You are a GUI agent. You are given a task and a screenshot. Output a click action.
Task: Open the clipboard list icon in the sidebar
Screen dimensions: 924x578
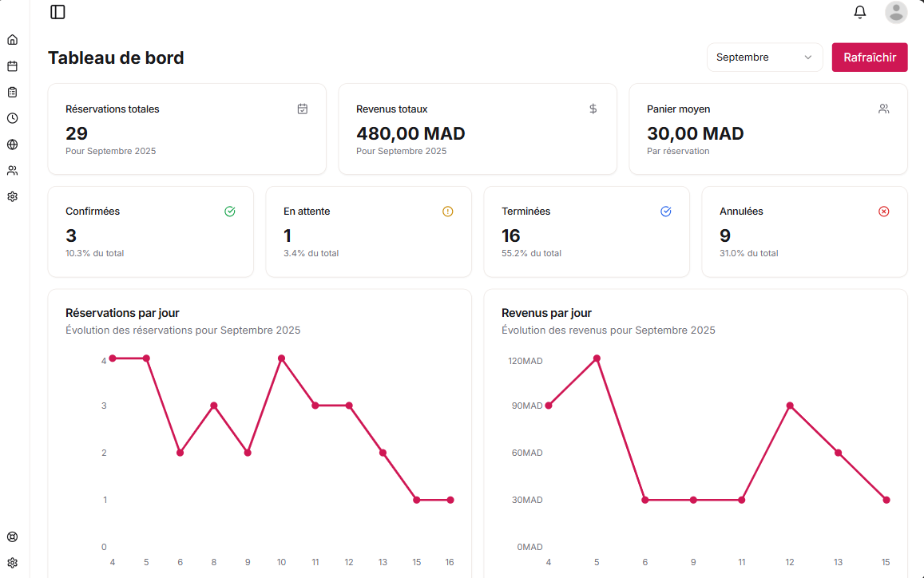click(x=12, y=92)
